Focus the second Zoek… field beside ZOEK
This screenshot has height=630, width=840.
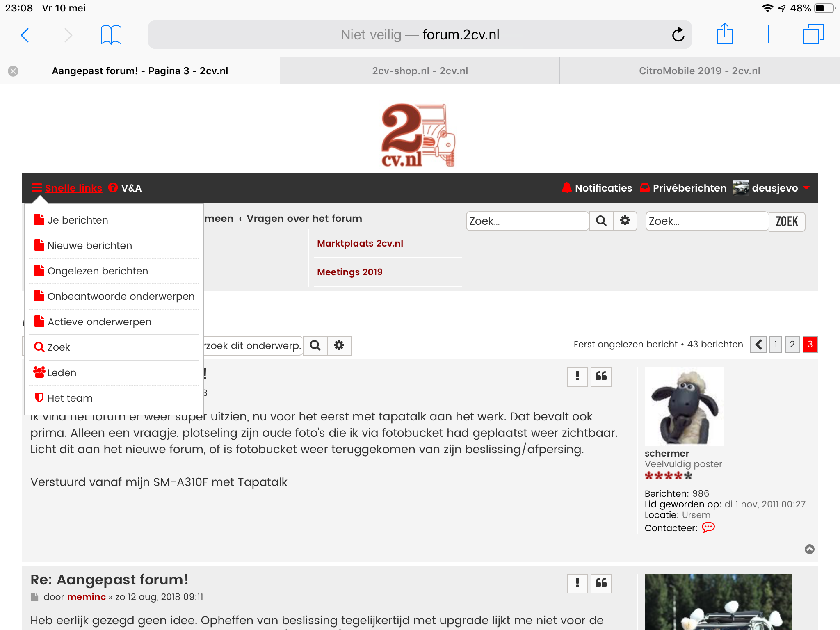(x=707, y=221)
